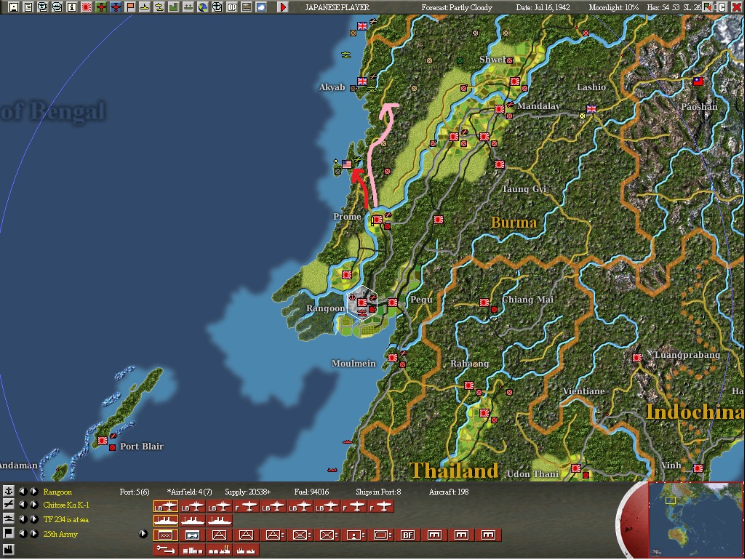Click the ship icon beside TF 234

point(8,519)
